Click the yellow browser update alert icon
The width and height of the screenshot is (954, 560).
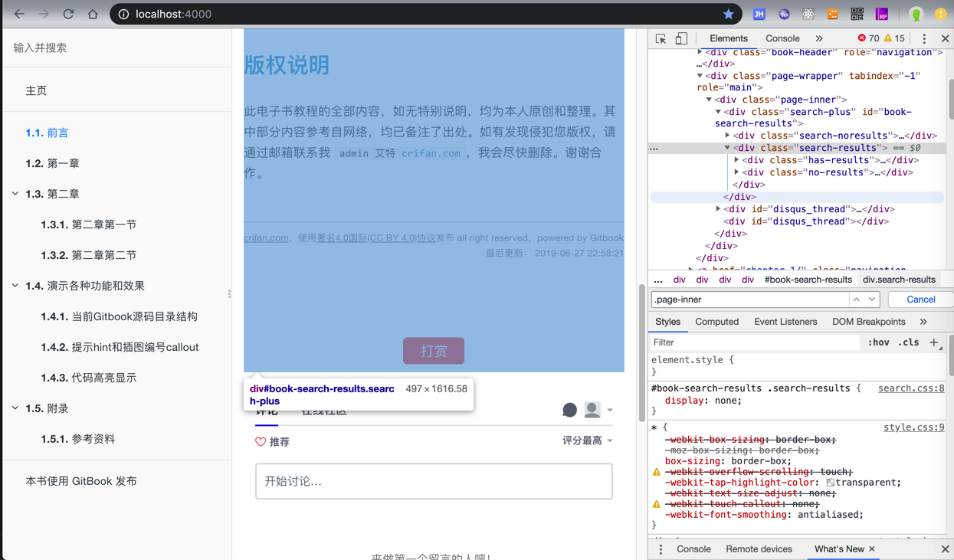940,14
